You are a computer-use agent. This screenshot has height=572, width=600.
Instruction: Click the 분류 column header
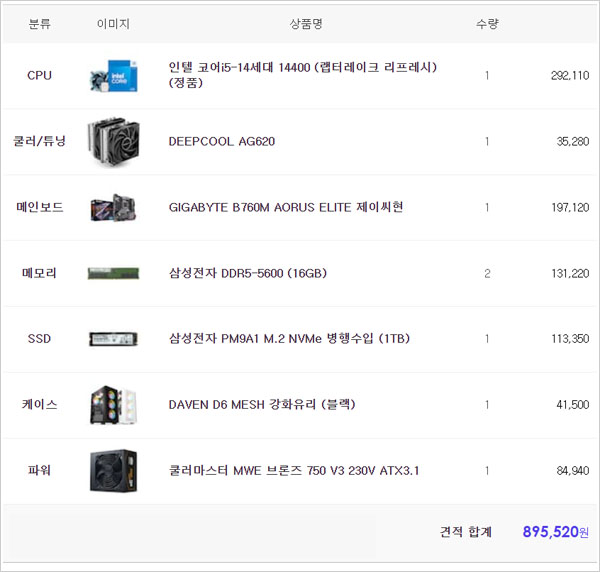[x=39, y=24]
